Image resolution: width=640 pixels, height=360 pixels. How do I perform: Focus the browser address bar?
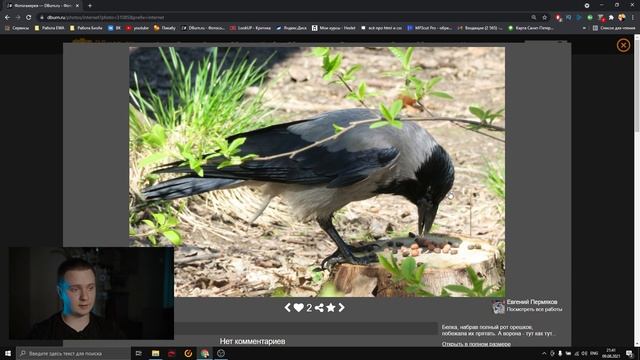click(286, 18)
